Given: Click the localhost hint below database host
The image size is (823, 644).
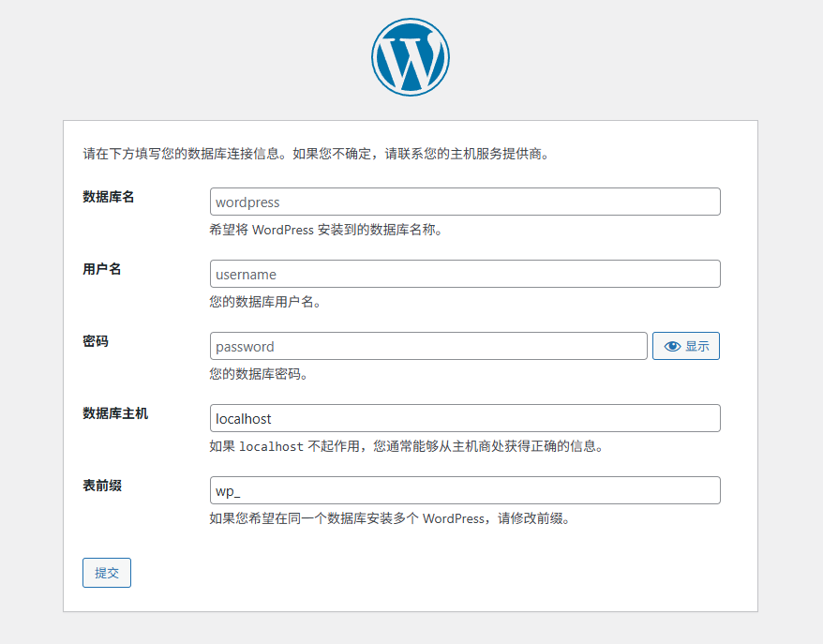Looking at the screenshot, I should (407, 446).
